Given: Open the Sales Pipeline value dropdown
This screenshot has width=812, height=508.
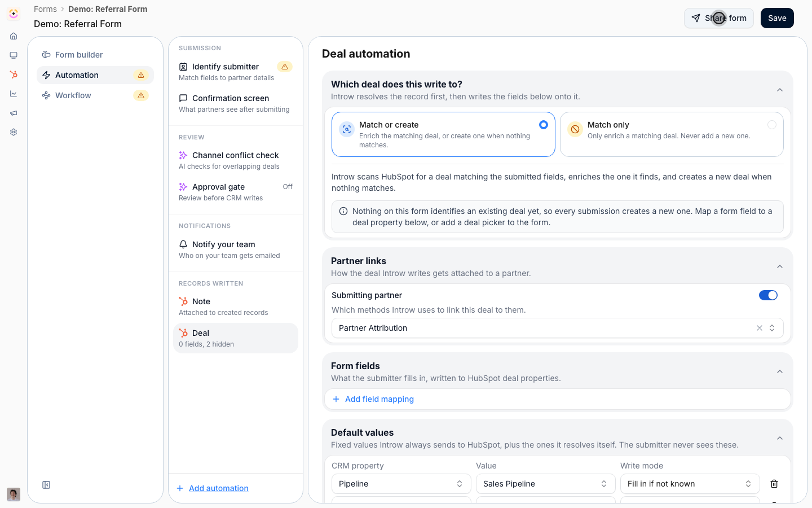Looking at the screenshot, I should coord(546,484).
